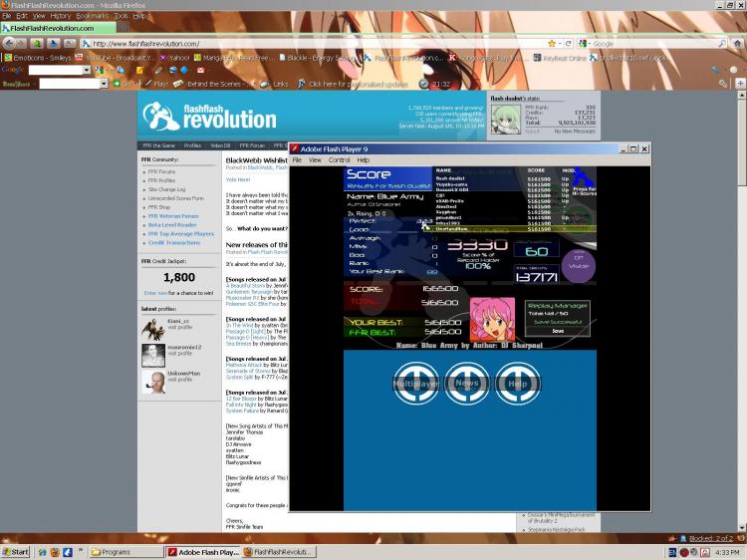This screenshot has height=560, width=747.
Task: Open the KeyBeat Online bookmark
Action: pos(560,58)
